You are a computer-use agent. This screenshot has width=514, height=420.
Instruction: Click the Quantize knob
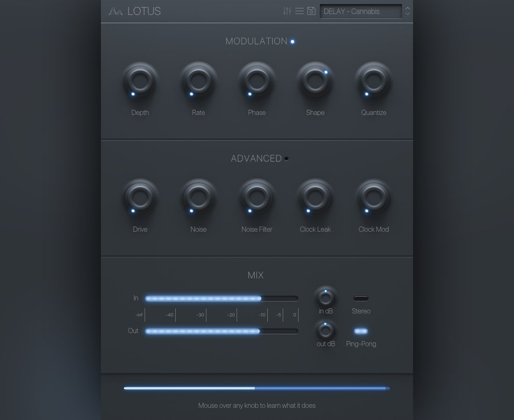click(373, 81)
